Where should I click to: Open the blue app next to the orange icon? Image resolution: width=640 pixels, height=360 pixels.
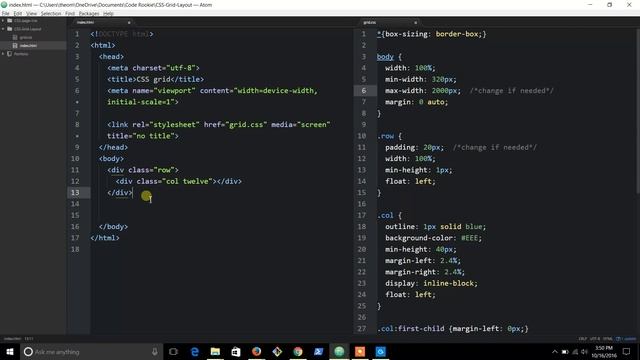[380, 352]
